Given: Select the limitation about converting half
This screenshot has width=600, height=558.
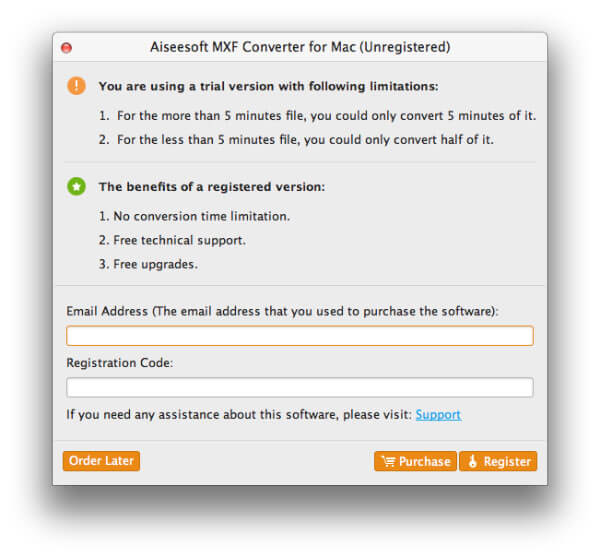Looking at the screenshot, I should coord(296,140).
